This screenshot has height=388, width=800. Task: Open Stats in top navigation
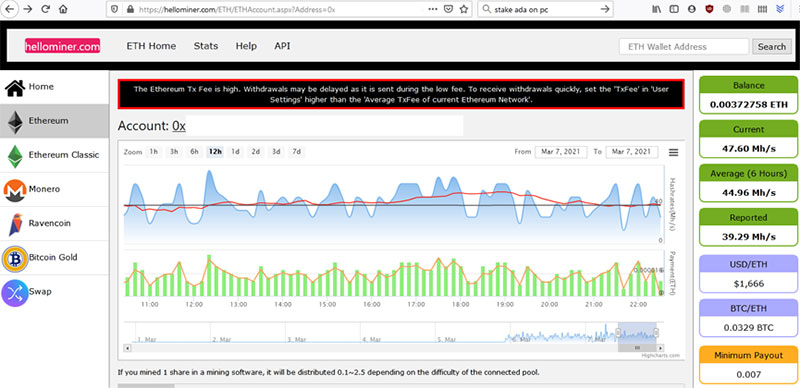point(206,46)
